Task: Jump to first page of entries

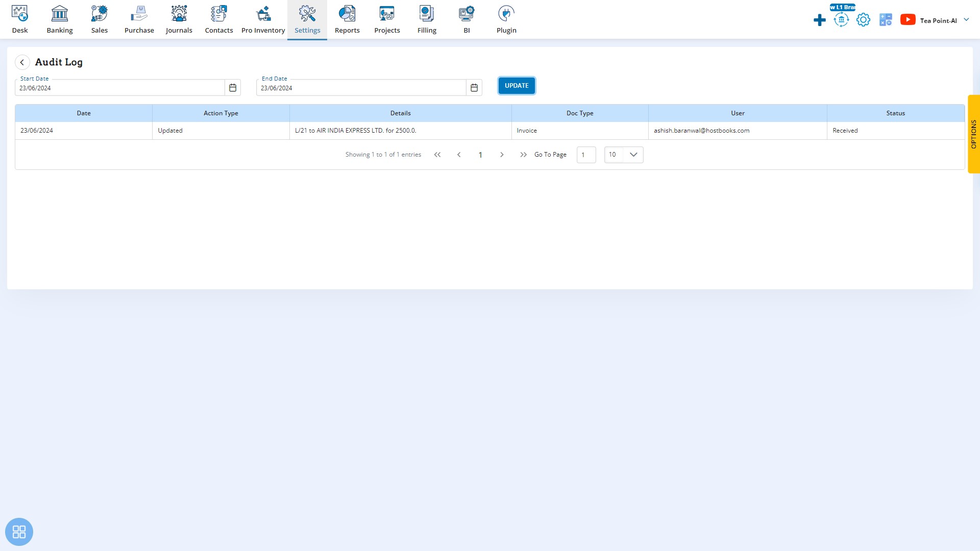Action: click(437, 155)
